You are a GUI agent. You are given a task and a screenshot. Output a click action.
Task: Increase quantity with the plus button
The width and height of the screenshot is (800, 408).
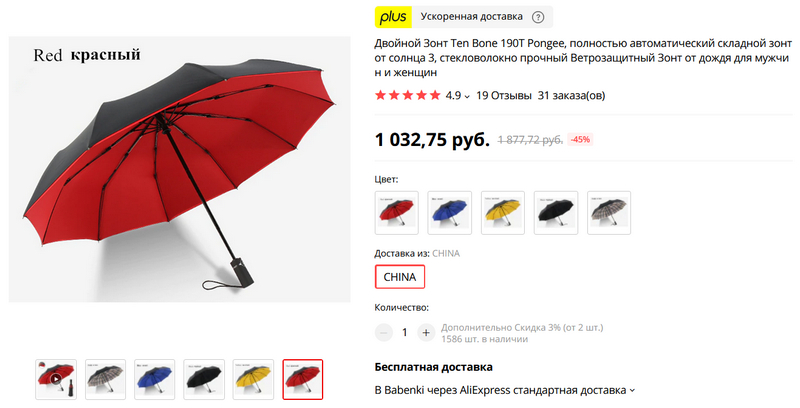click(426, 333)
